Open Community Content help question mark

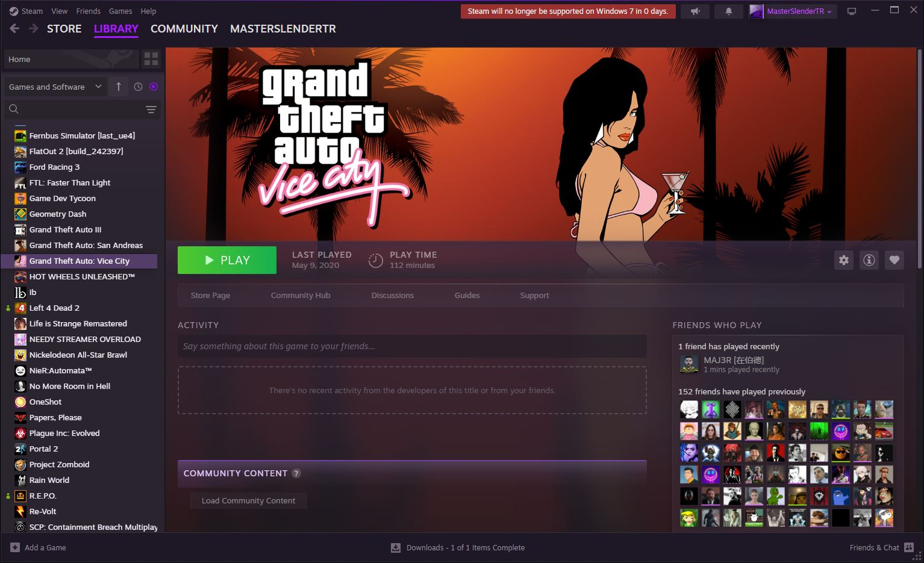pos(296,473)
